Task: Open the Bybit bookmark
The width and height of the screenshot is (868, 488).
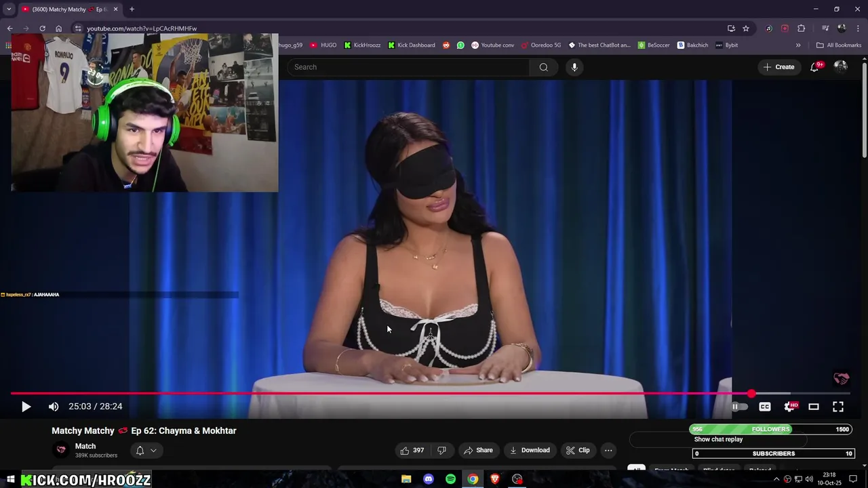Action: [x=726, y=45]
